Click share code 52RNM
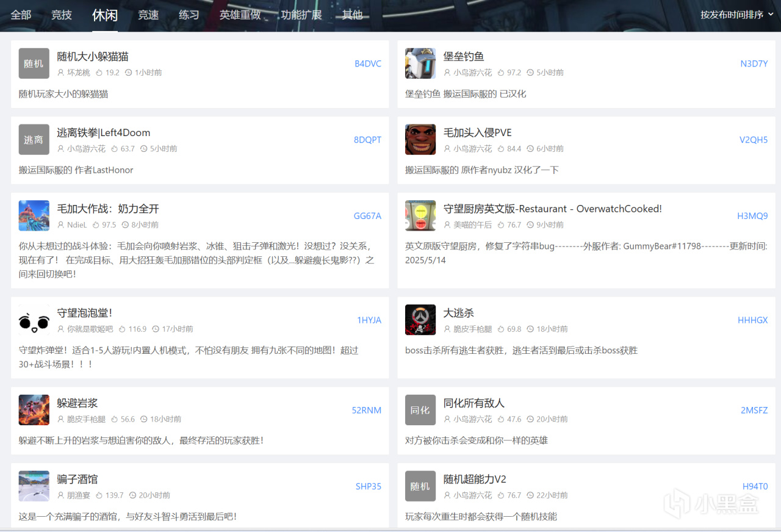 coord(367,410)
